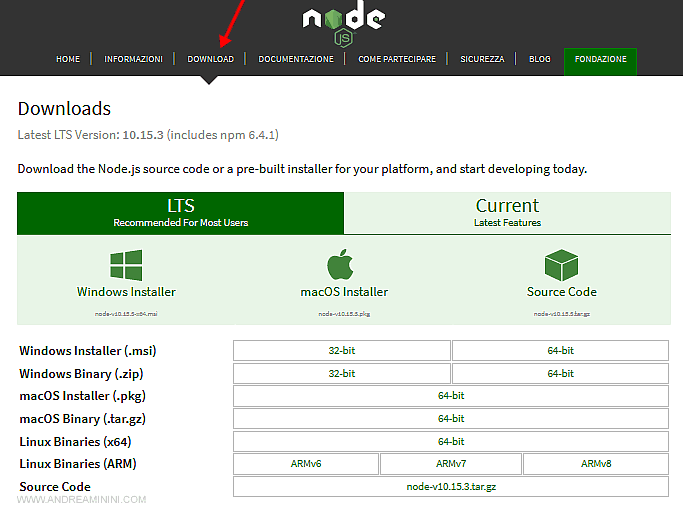This screenshot has height=509, width=683.
Task: Open the Sicurezza page from navigation
Action: point(482,60)
